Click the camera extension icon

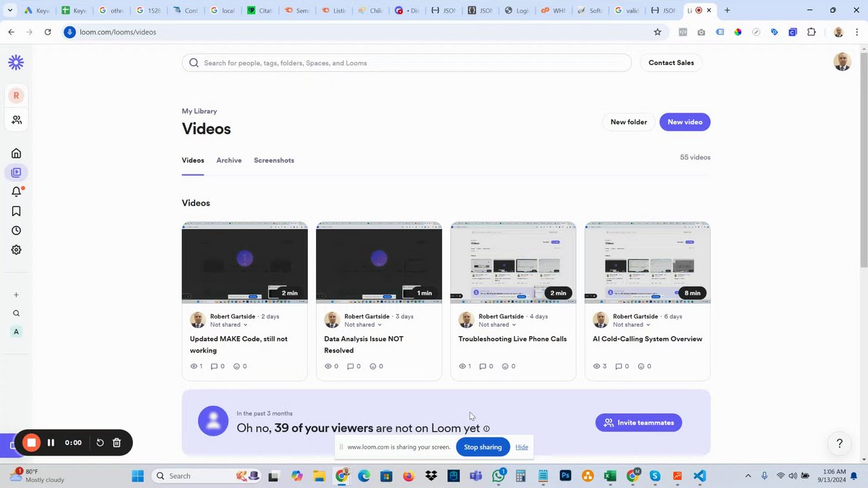click(x=701, y=32)
